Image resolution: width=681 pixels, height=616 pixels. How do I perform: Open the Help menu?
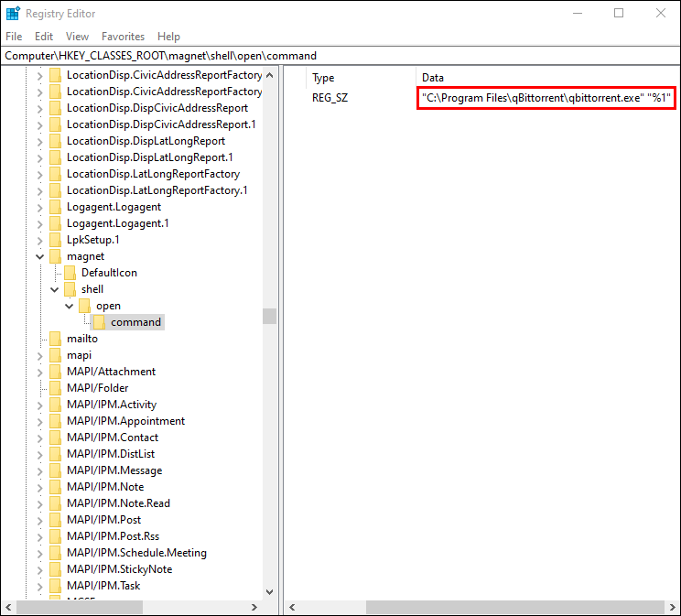pos(168,37)
